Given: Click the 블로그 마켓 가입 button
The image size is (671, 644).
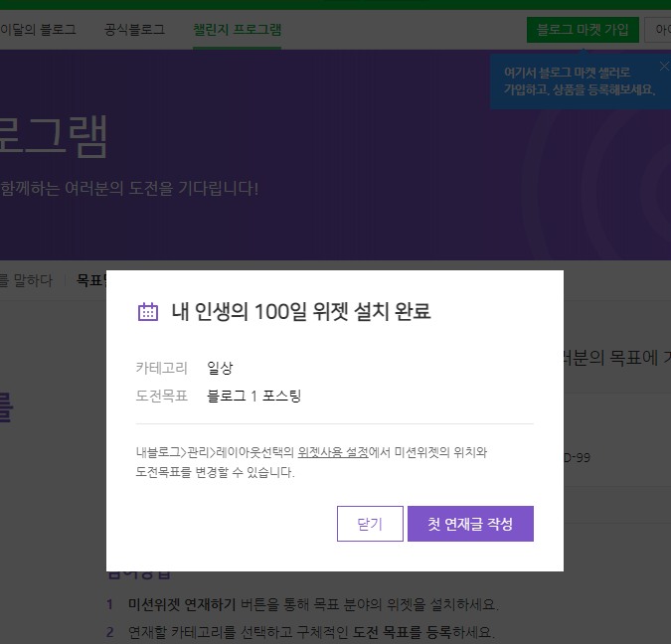Looking at the screenshot, I should (x=583, y=30).
